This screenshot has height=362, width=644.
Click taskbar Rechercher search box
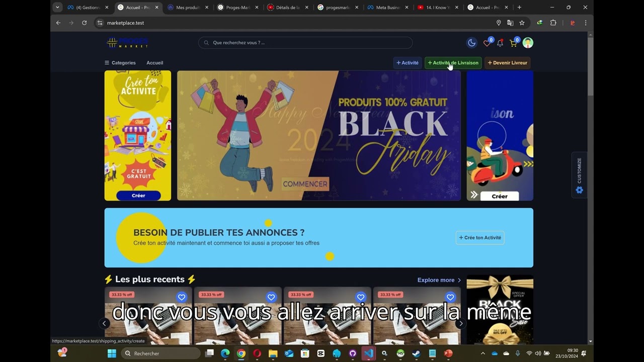tap(161, 353)
